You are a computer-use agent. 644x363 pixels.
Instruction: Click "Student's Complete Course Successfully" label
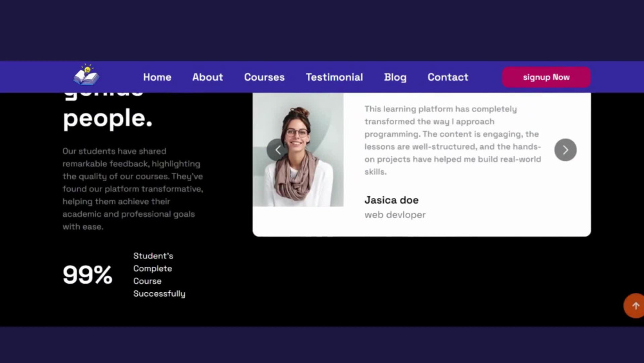159,275
